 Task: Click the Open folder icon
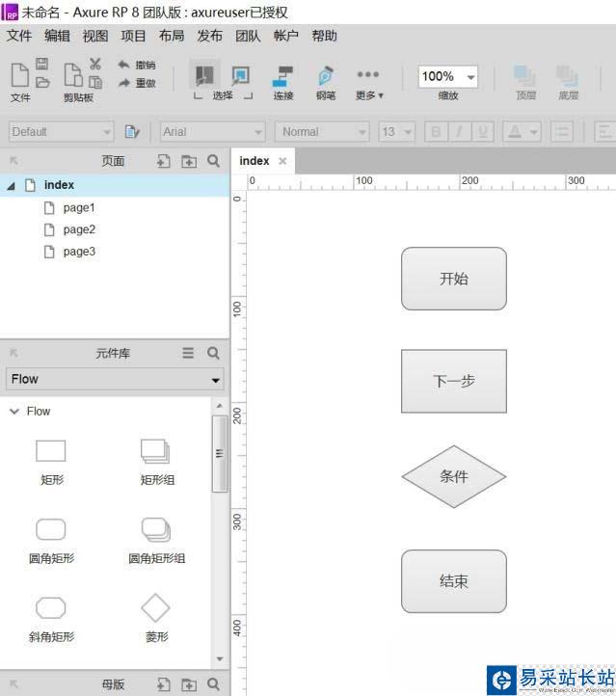[x=42, y=82]
